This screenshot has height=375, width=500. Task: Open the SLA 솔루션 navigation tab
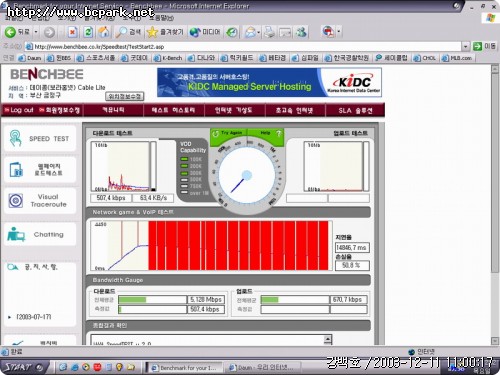pos(355,110)
